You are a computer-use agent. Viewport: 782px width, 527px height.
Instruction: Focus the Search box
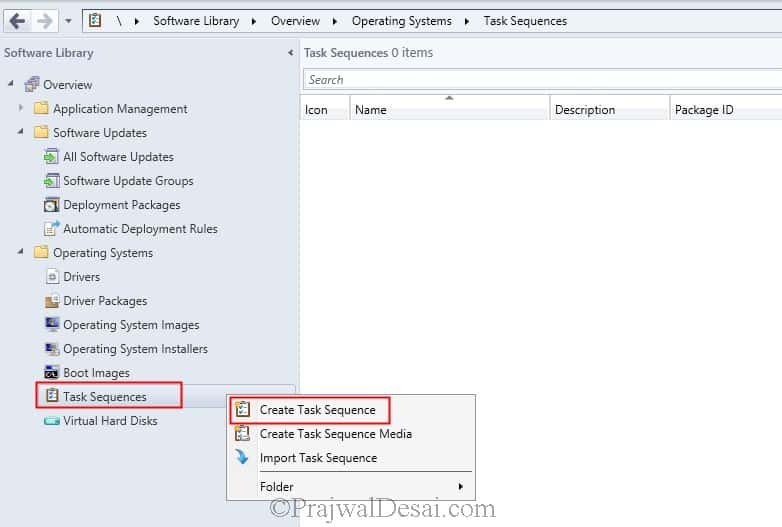[x=542, y=80]
